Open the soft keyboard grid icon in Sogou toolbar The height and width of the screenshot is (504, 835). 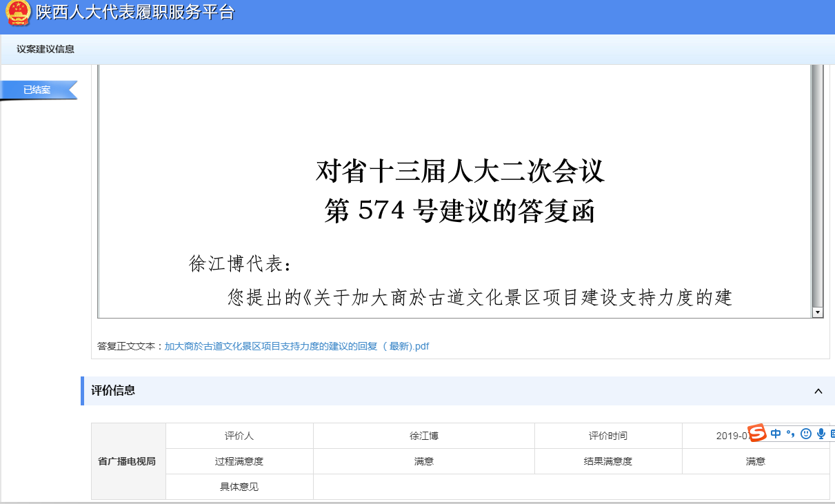832,434
